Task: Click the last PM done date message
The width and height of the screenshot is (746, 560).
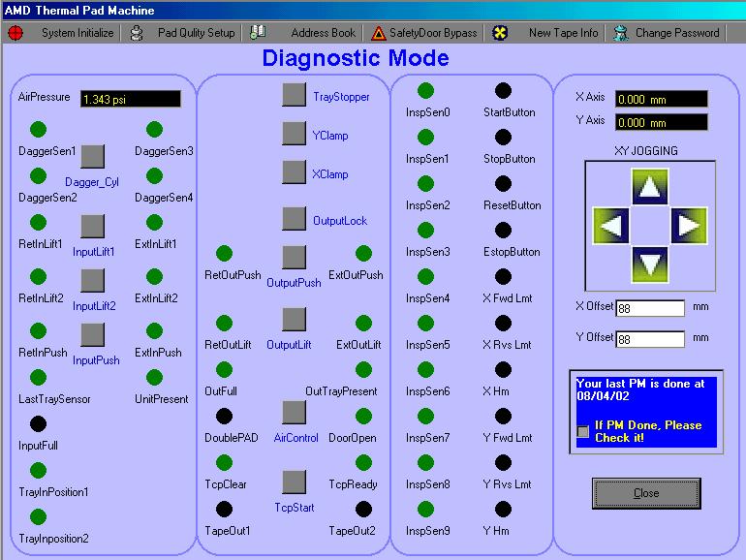Action: tap(640, 389)
